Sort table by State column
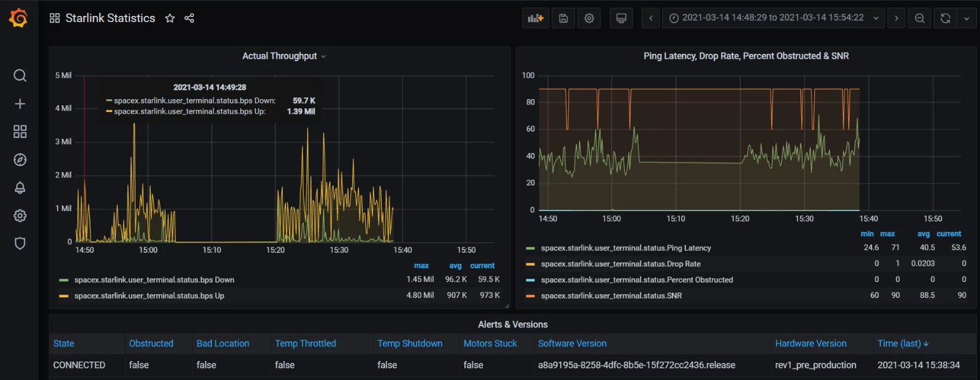This screenshot has height=380, width=980. 64,343
